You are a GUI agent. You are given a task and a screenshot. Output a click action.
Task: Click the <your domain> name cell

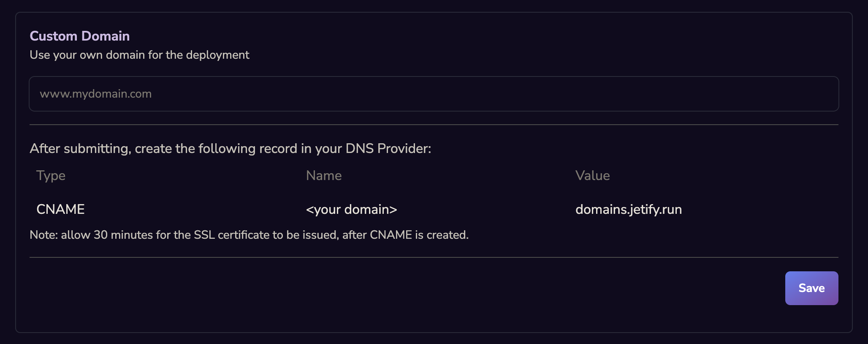tap(352, 209)
